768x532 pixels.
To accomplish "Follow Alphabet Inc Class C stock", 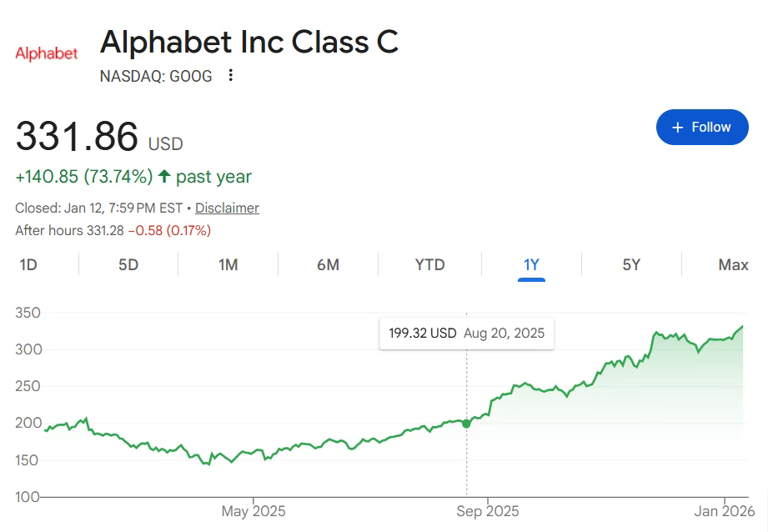I will (x=701, y=127).
